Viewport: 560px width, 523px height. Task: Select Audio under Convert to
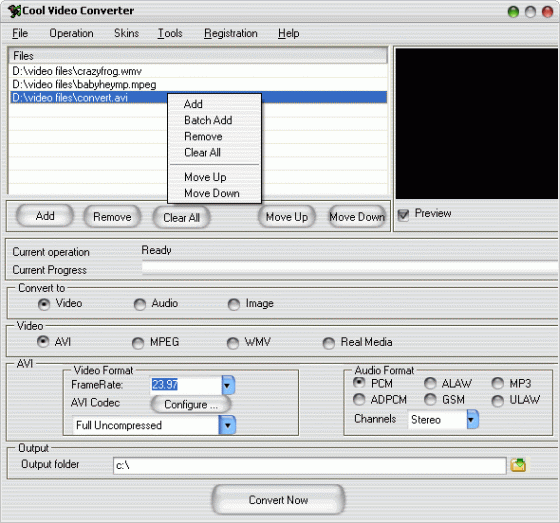[x=140, y=304]
